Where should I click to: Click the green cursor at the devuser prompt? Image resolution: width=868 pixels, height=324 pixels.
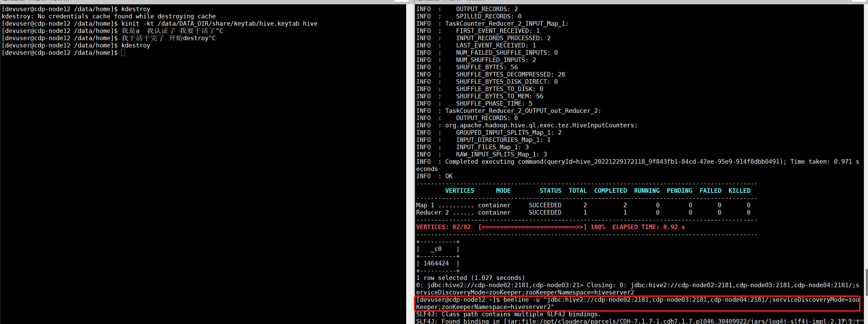[x=123, y=52]
